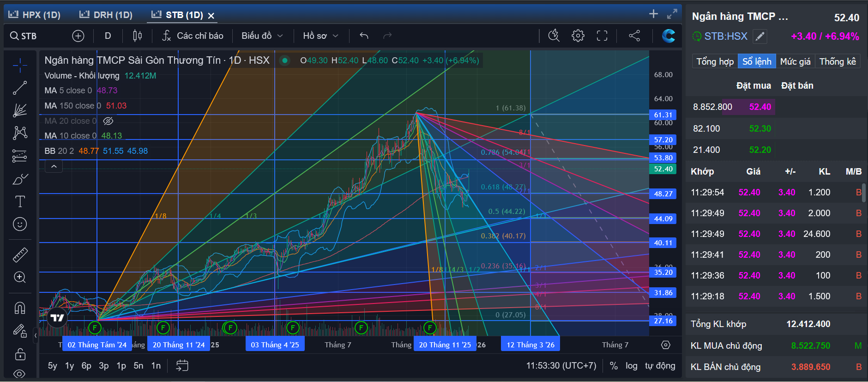This screenshot has height=382, width=868.
Task: Hide all drawings with eye icon
Action: click(x=19, y=373)
